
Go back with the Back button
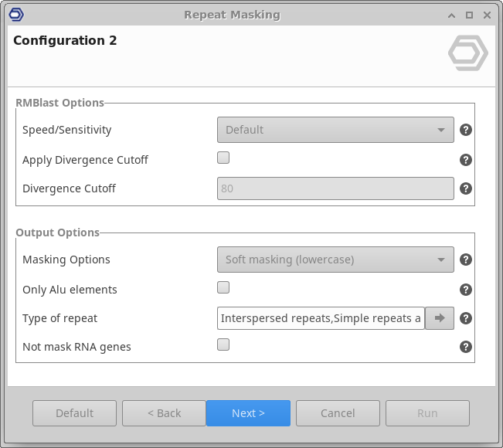(164, 413)
